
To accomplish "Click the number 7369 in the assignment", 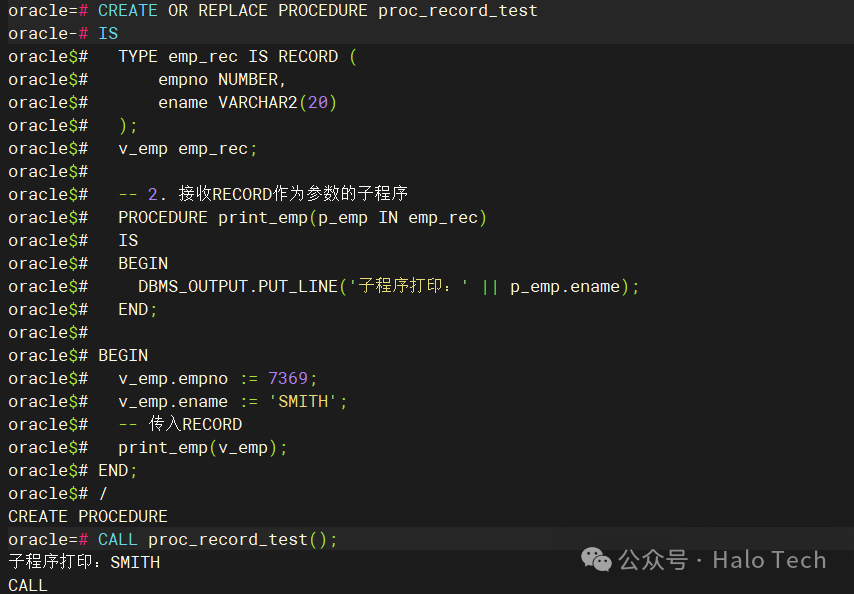I will click(288, 378).
